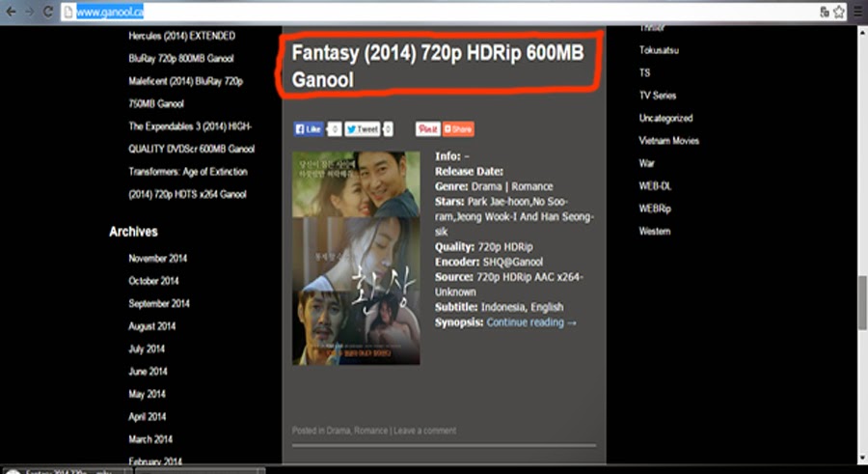The width and height of the screenshot is (868, 474).
Task: Click the 'Genre: Drama | Romance' line
Action: [494, 186]
